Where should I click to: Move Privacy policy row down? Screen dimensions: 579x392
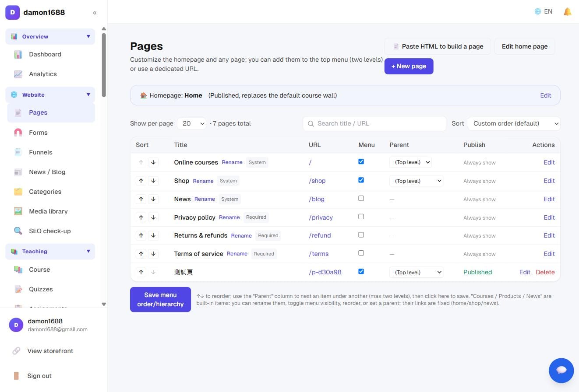153,217
